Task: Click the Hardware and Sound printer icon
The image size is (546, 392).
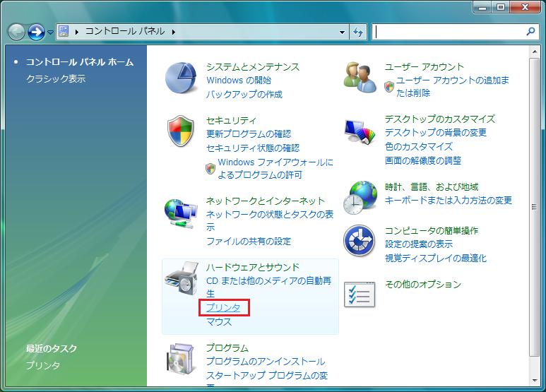Action: [x=181, y=278]
